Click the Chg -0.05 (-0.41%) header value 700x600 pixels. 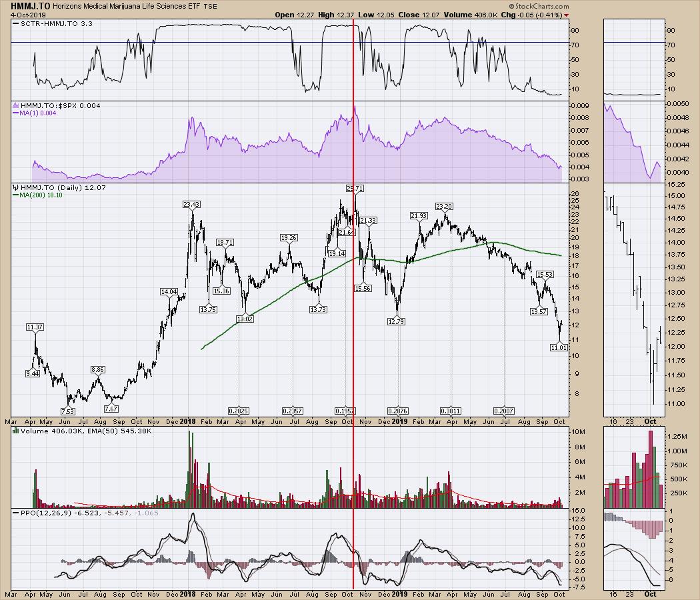pyautogui.click(x=532, y=15)
